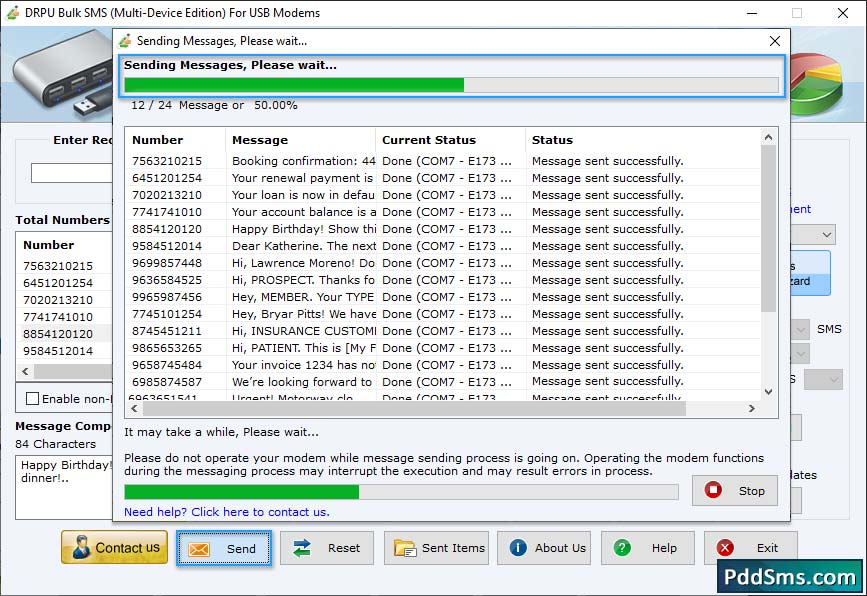Exit the application
The height and width of the screenshot is (596, 867).
751,548
